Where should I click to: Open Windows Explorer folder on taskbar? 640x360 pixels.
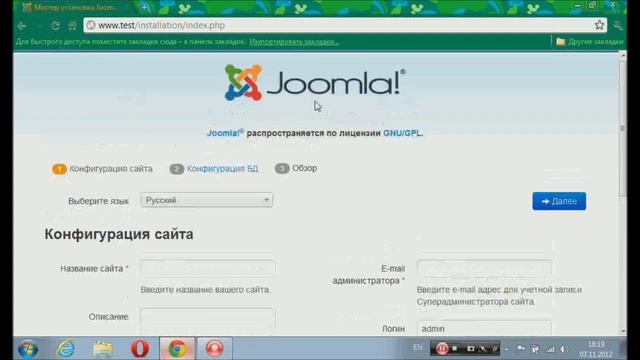click(102, 349)
